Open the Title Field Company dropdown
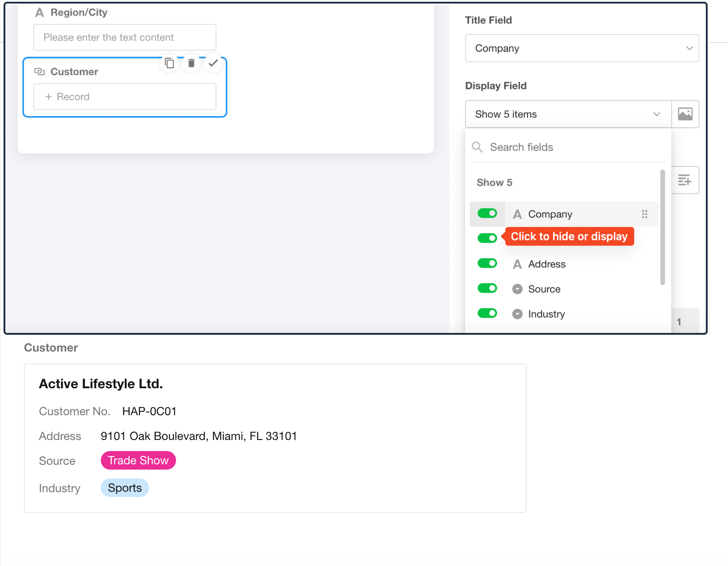 (x=582, y=48)
